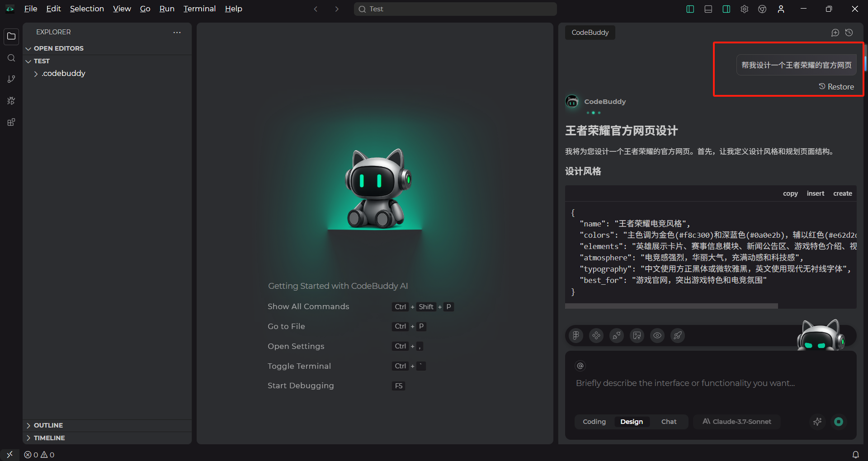Screen dimensions: 868x461
Task: Open the Explorer more actions menu
Action: pyautogui.click(x=177, y=32)
